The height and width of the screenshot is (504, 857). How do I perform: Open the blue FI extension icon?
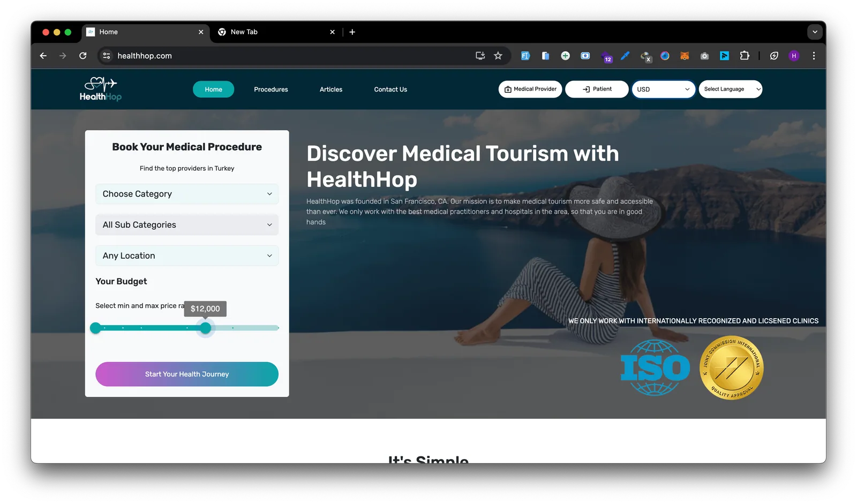pos(525,56)
